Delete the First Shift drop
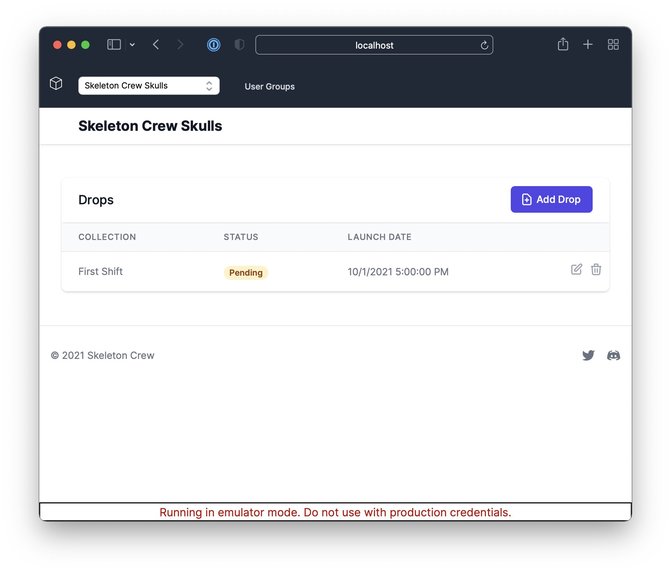Viewport: 671px width, 573px height. tap(596, 269)
